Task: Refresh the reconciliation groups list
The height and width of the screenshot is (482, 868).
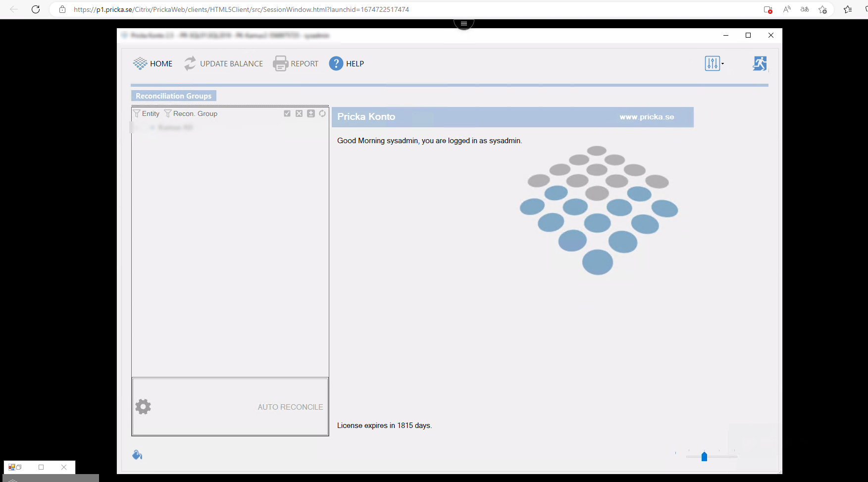Action: click(x=322, y=113)
